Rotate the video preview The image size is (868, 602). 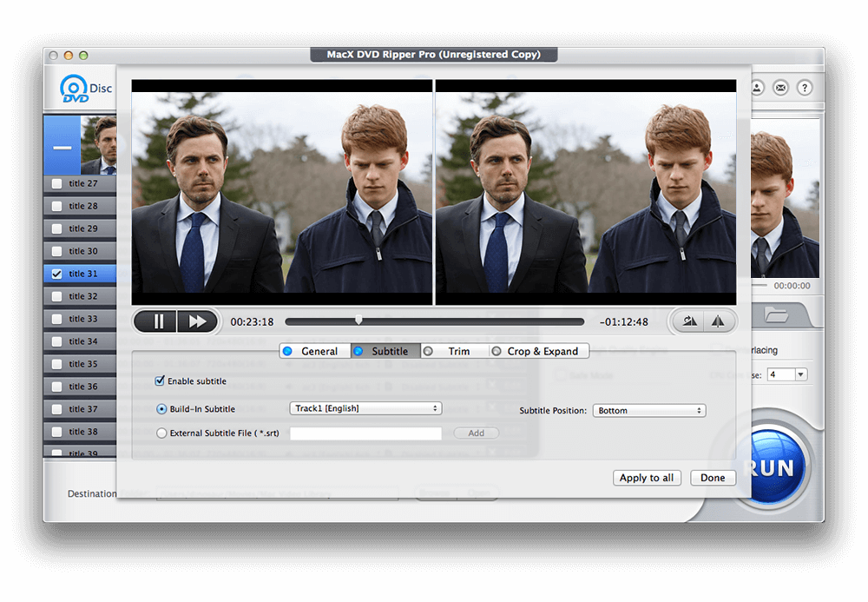coord(688,321)
